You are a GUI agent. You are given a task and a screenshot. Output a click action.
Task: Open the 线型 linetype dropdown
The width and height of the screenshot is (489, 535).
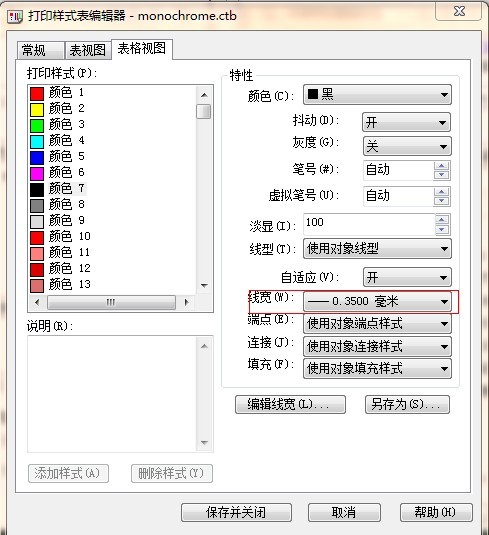click(x=377, y=249)
